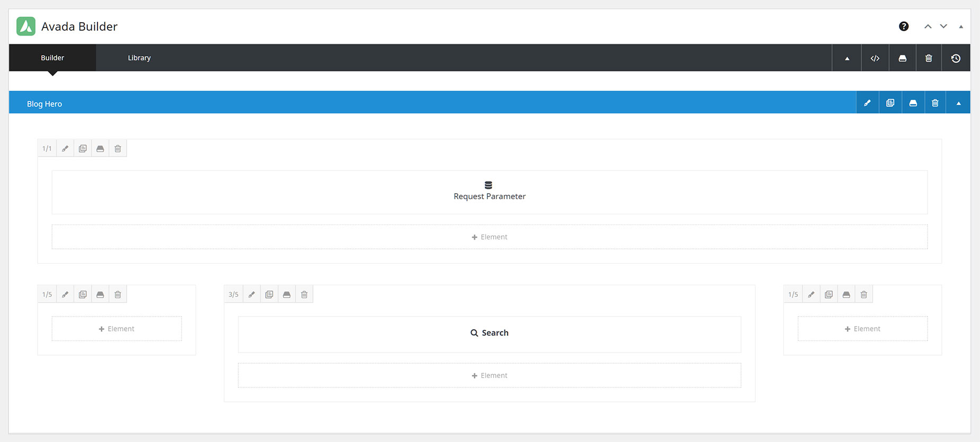Collapse the Avada Builder metabox triangle
Image resolution: width=980 pixels, height=442 pixels.
pos(961,26)
